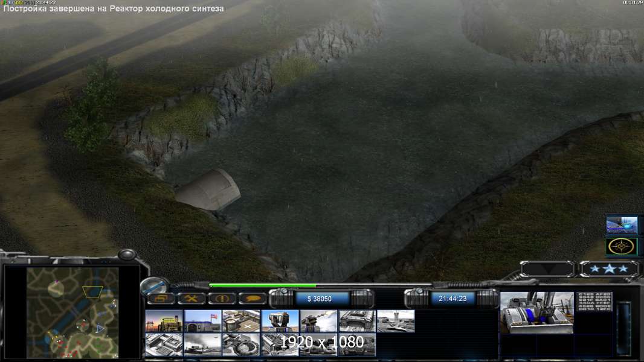Click the 00:01:29 timer in top corner
The image size is (644, 362).
point(633,2)
